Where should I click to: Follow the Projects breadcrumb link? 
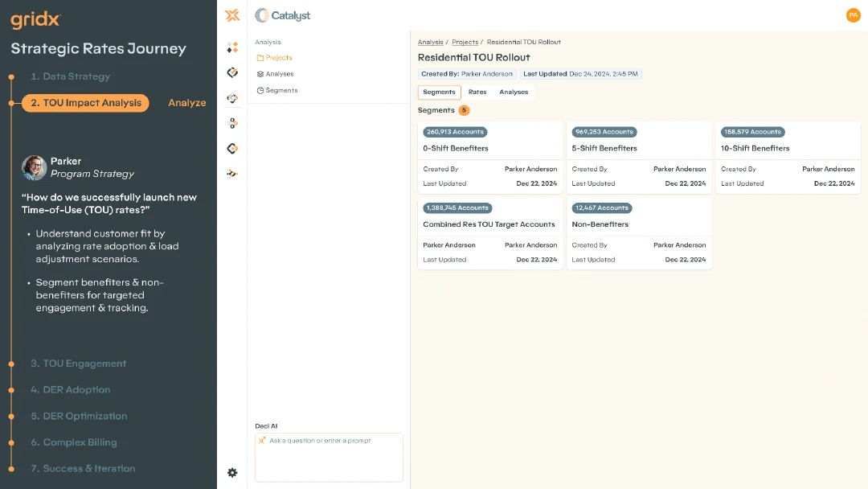(465, 42)
